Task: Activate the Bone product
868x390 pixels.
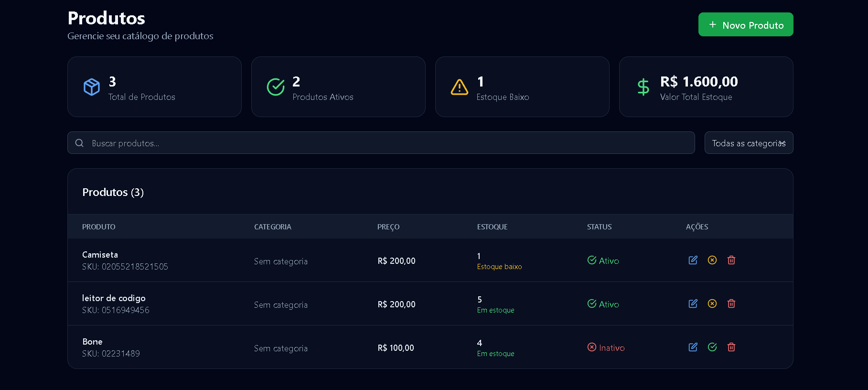Action: (712, 347)
